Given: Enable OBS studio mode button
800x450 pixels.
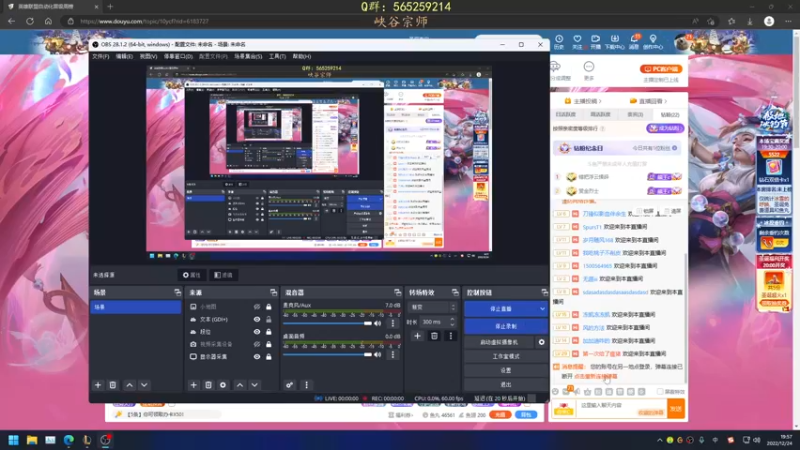Looking at the screenshot, I should [506, 356].
